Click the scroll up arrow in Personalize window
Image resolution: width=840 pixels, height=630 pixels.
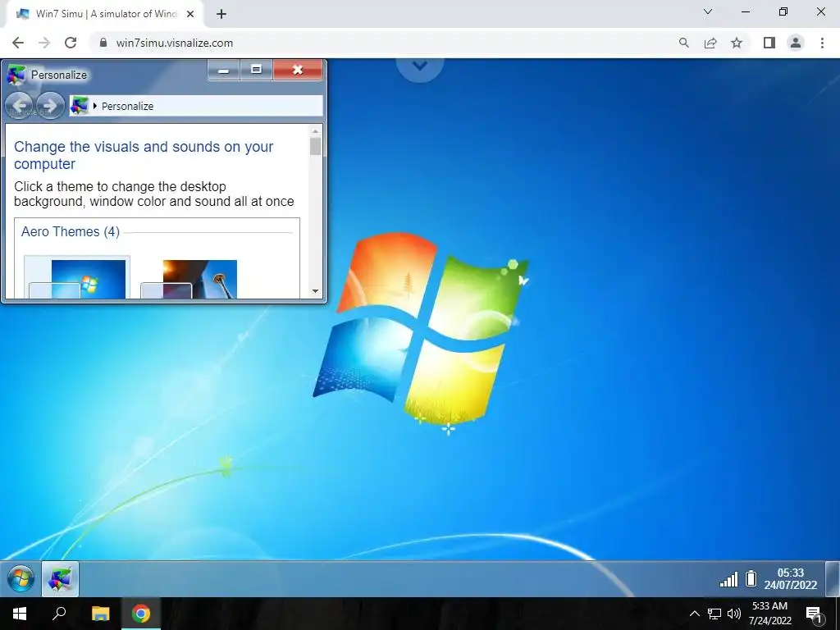point(315,130)
